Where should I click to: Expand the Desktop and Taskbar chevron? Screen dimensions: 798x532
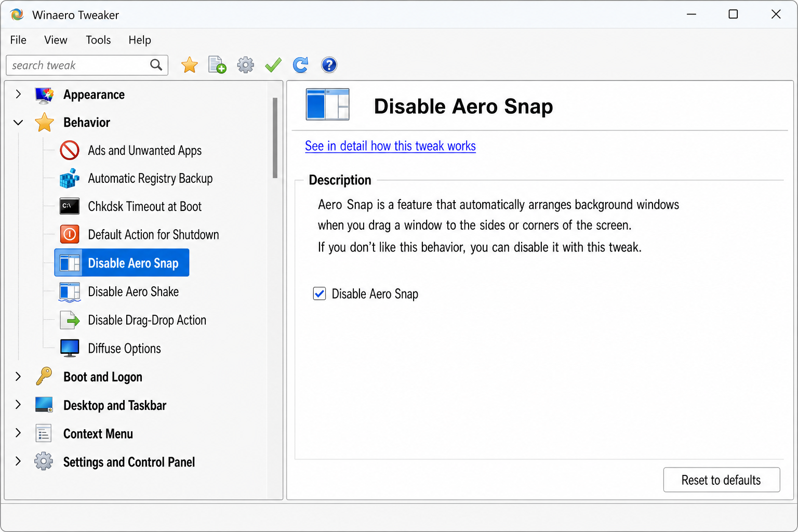[18, 404]
